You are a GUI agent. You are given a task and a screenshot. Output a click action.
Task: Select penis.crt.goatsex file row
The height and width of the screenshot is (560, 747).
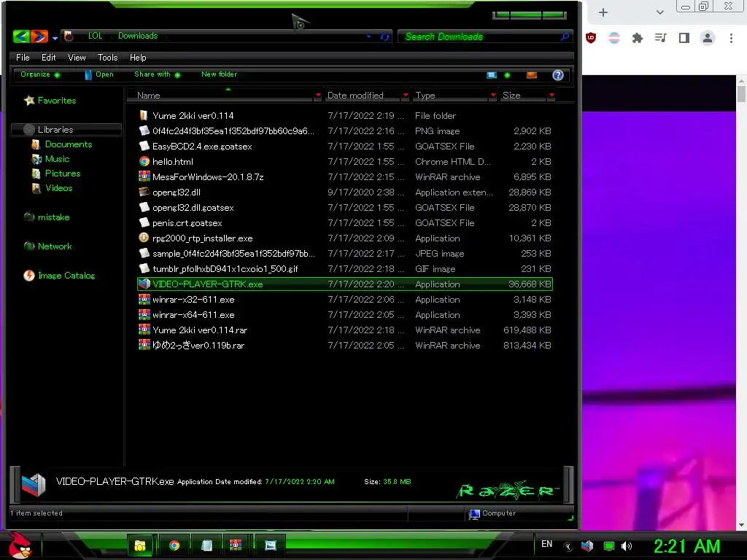point(344,223)
